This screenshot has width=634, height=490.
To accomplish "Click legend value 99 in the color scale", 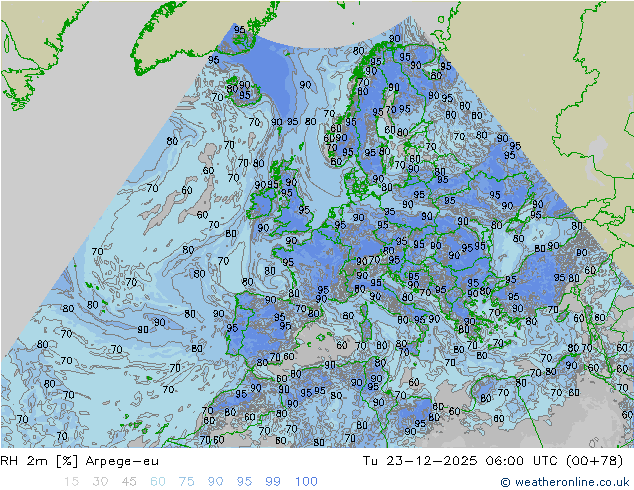I will (x=273, y=482).
